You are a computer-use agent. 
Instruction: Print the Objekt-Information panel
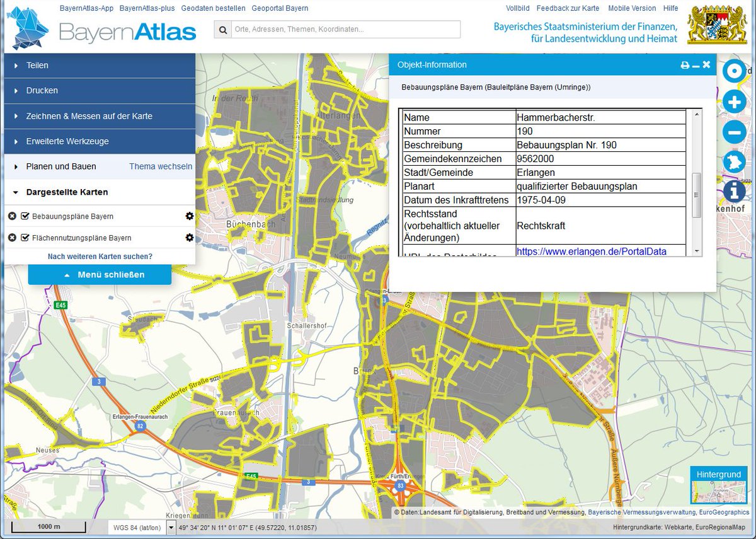click(x=685, y=65)
